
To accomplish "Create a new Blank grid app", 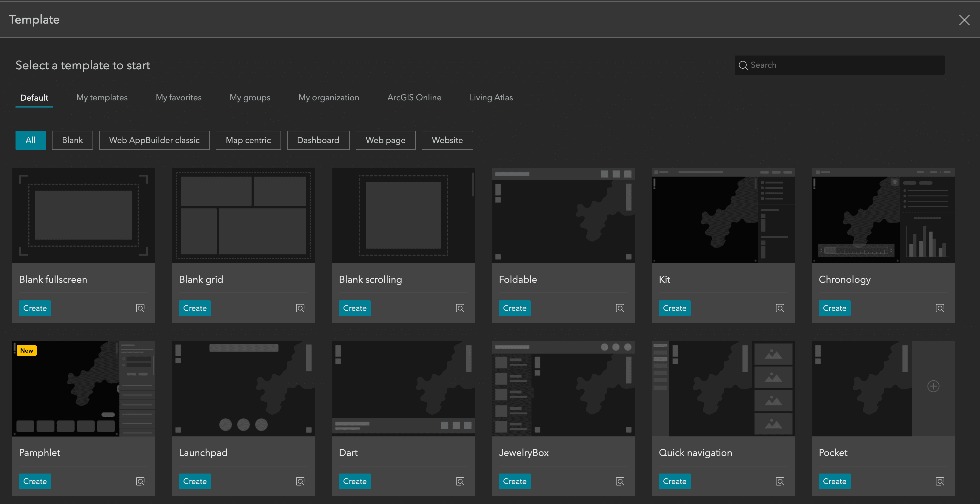I will (x=195, y=308).
